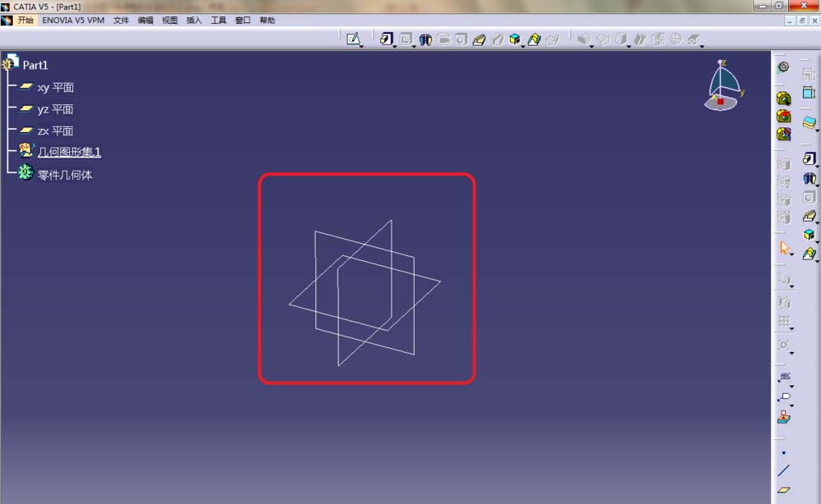Click the gear icon at the top of the right toolbar
The image size is (821, 504).
(x=784, y=66)
